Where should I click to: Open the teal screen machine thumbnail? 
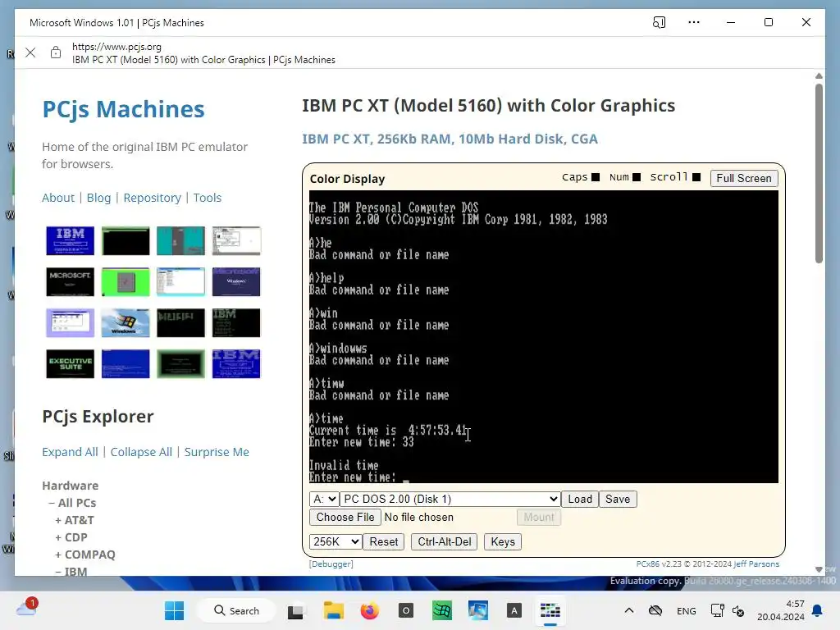click(180, 240)
